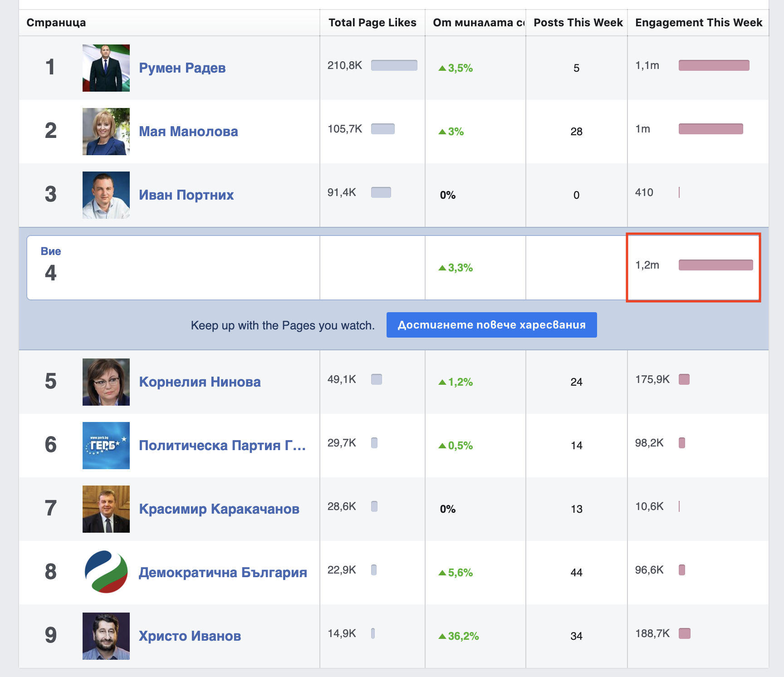This screenshot has height=677, width=784.
Task: Click the ГЕРБ party logo thumbnail
Action: pos(106,446)
